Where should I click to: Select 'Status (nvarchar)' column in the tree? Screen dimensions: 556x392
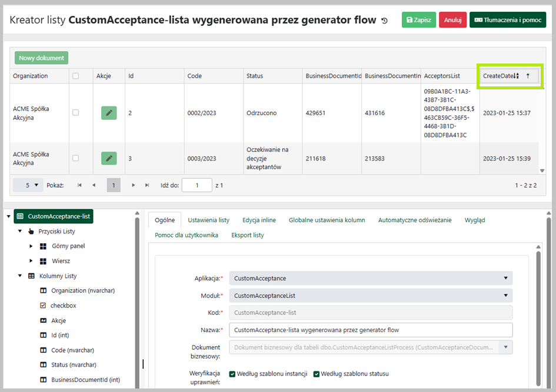74,365
